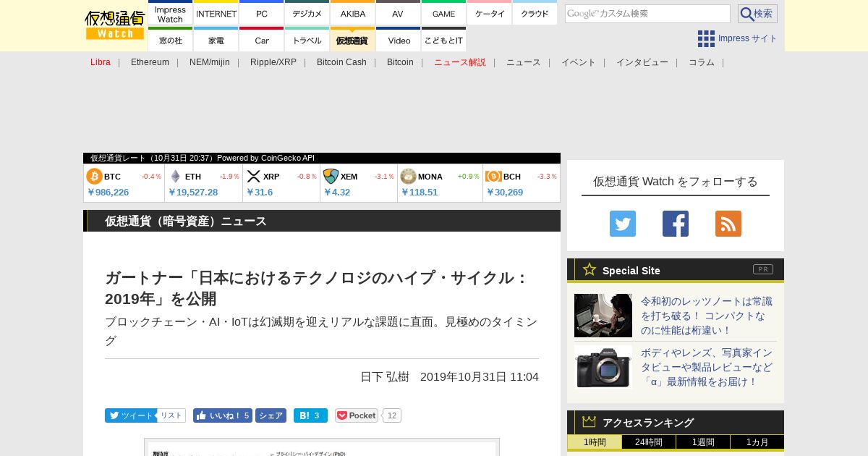Click the 検索 search button
The height and width of the screenshot is (456, 868).
(757, 14)
